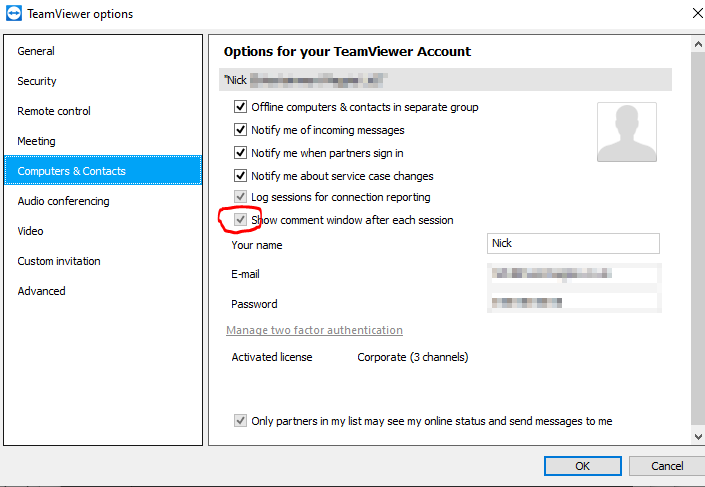
Task: Click the E-mail input field
Action: click(x=573, y=273)
